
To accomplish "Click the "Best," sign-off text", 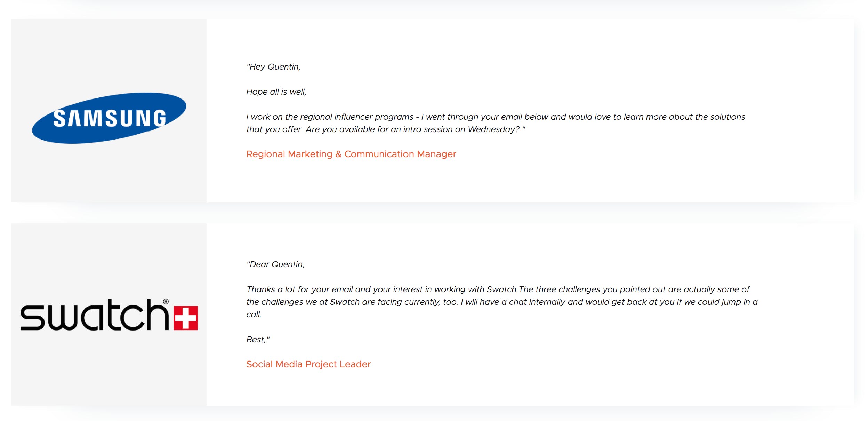I will (x=258, y=340).
